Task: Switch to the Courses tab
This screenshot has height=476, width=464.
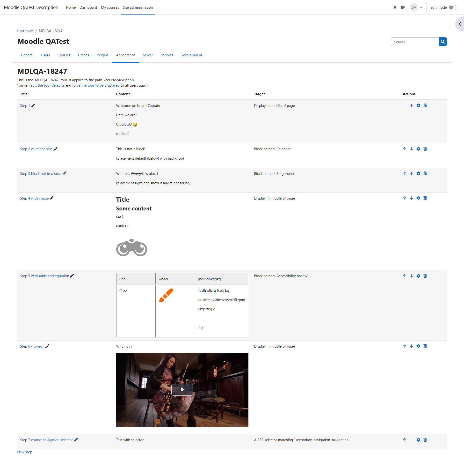Action: pos(64,55)
